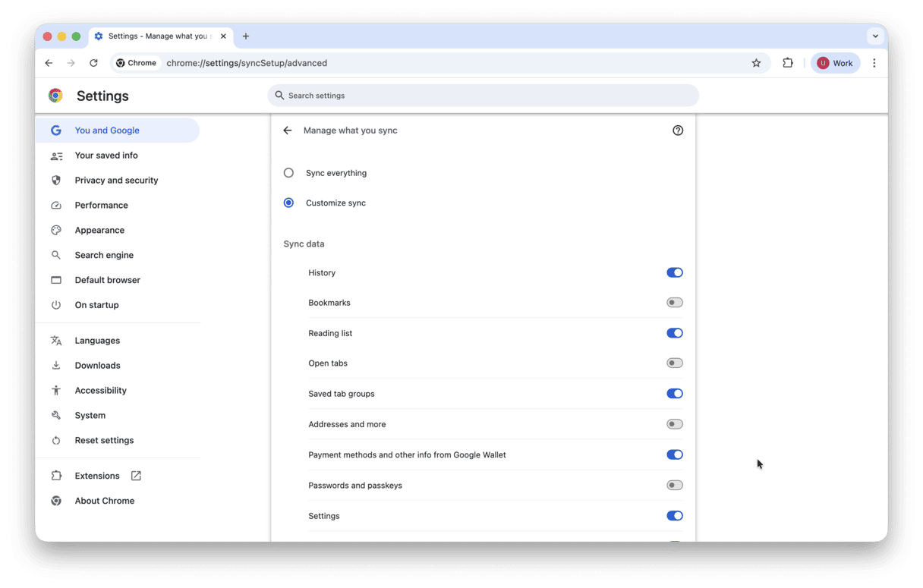The height and width of the screenshot is (588, 923).
Task: Open Appearance settings via palette icon
Action: pos(56,230)
